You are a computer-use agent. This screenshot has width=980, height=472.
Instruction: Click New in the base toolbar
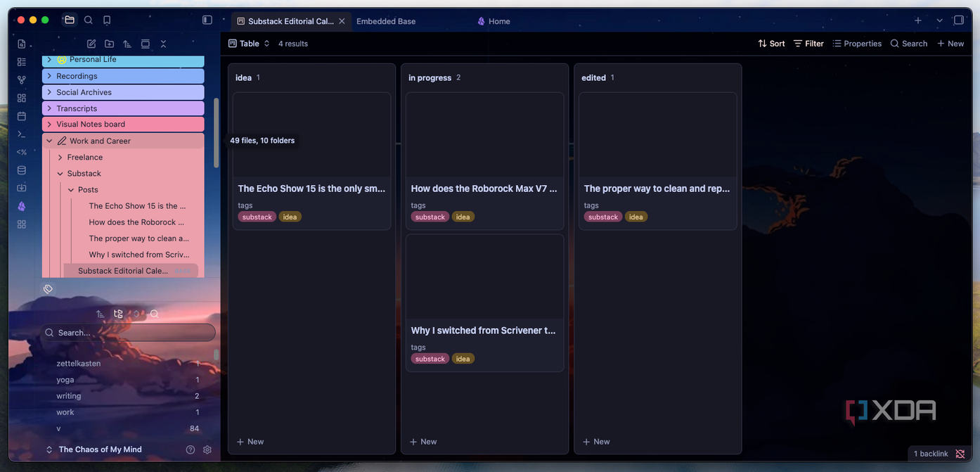coord(950,44)
